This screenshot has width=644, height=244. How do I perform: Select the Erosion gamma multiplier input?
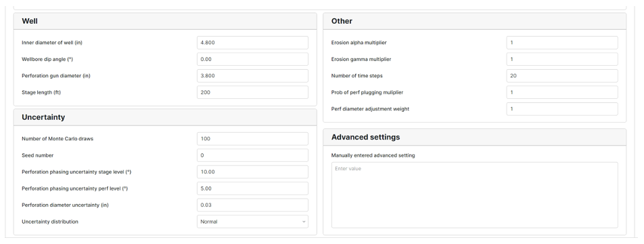coord(562,59)
